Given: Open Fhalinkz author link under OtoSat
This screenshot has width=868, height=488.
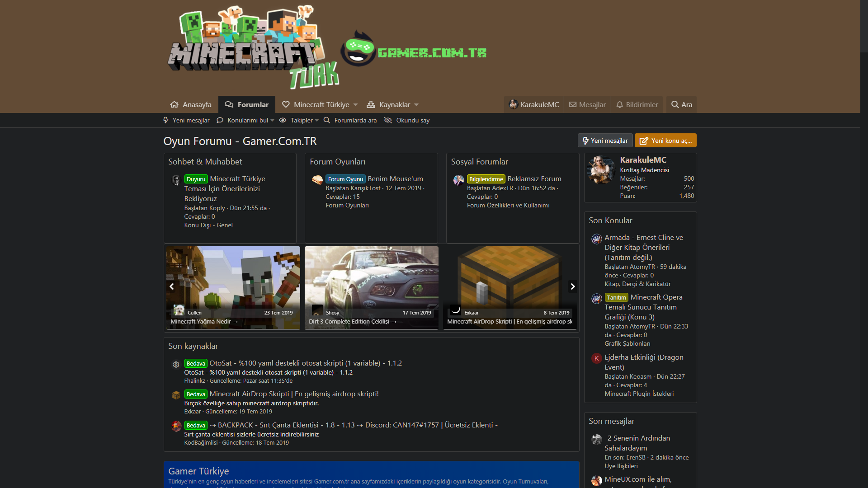Looking at the screenshot, I should [x=194, y=381].
